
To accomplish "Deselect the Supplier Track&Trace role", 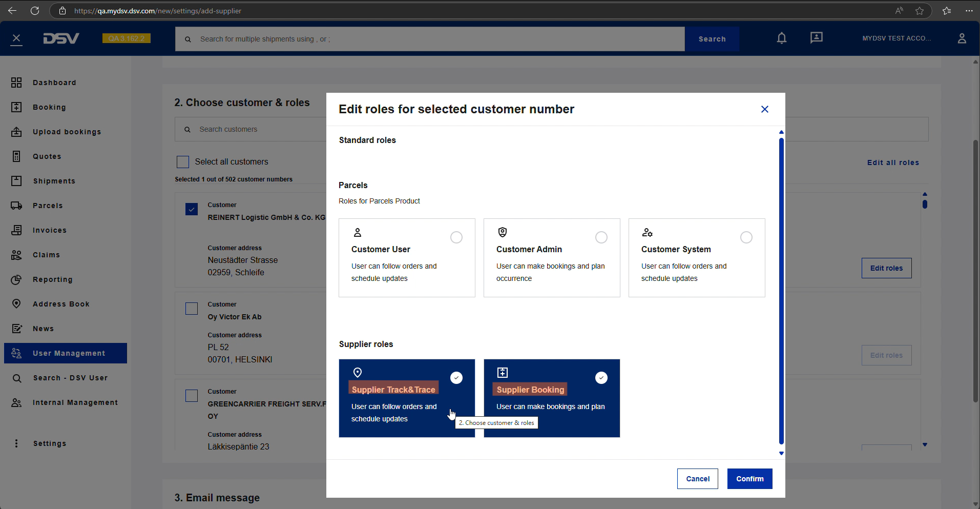I will click(x=456, y=378).
